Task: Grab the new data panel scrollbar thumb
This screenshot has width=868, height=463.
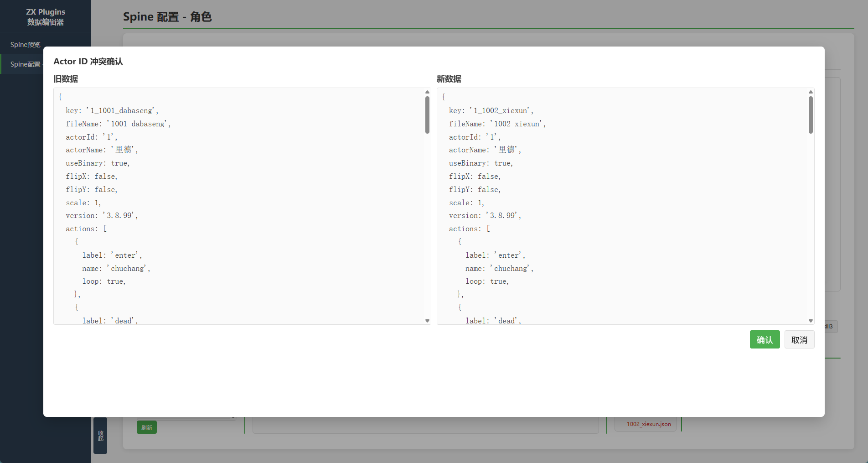Action: point(811,115)
